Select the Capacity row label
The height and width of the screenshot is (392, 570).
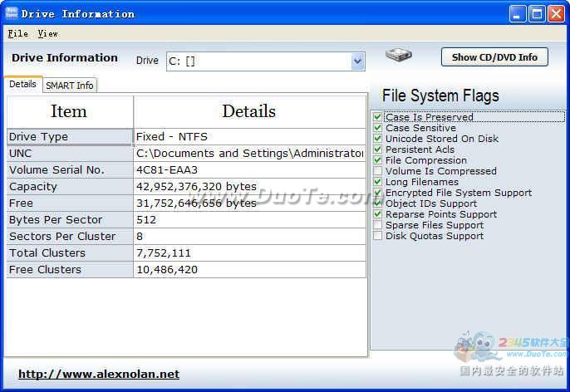70,187
